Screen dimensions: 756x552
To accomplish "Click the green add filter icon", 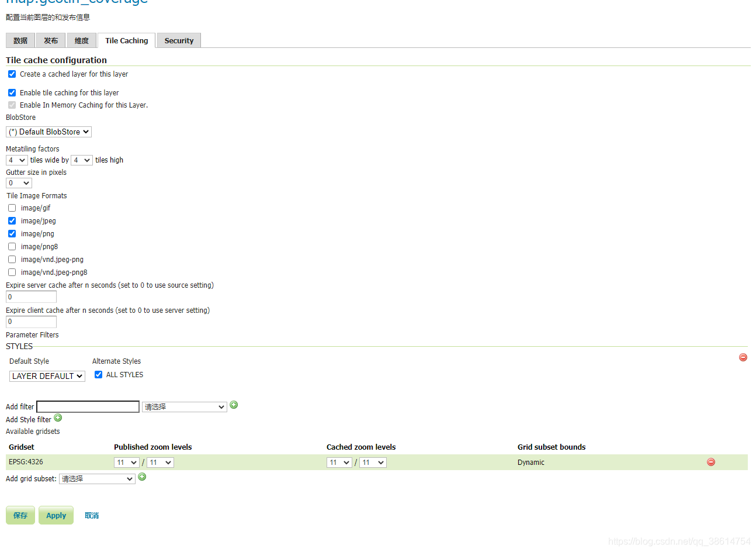I will [x=234, y=405].
